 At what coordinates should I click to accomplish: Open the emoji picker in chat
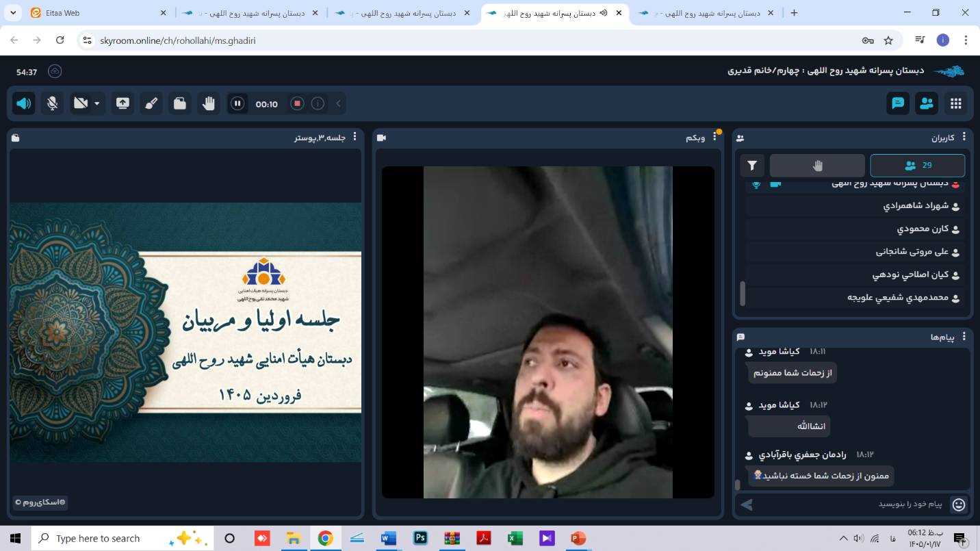(959, 504)
